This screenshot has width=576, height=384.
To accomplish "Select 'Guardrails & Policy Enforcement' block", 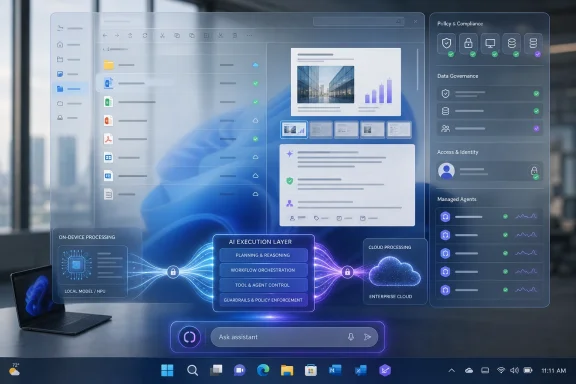I will [x=263, y=300].
